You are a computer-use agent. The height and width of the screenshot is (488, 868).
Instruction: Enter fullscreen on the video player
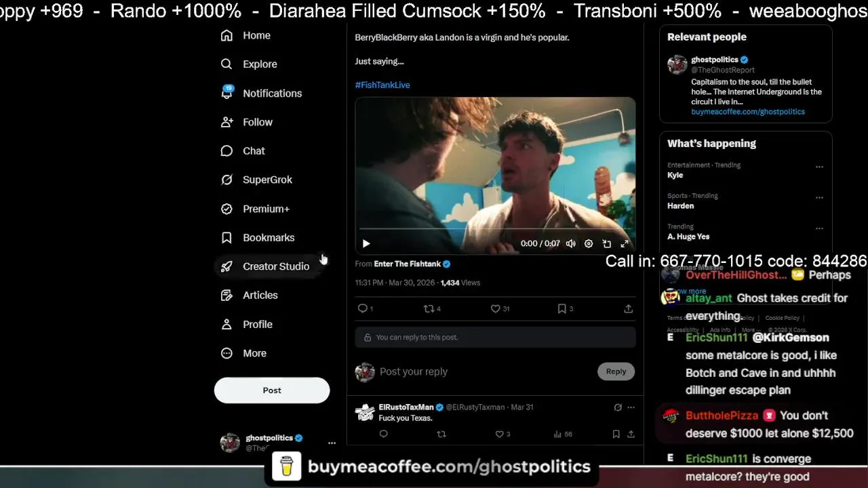click(x=625, y=244)
